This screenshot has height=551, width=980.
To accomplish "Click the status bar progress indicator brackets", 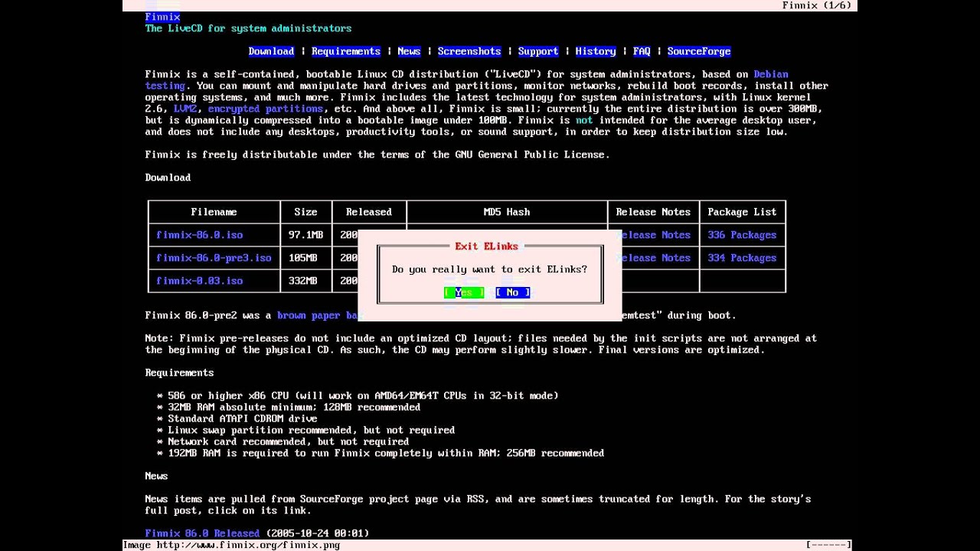I will (828, 545).
